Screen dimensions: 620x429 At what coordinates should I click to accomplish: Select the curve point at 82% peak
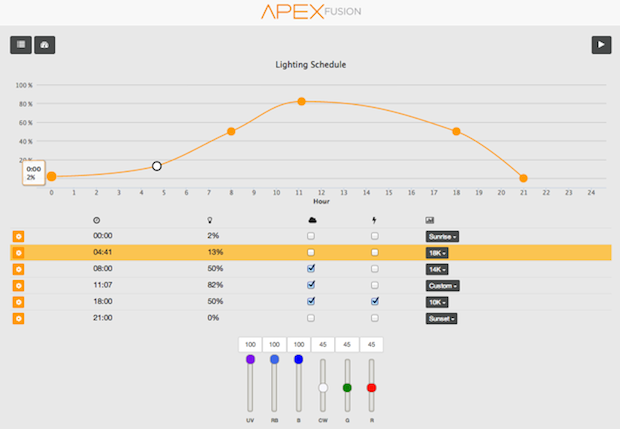[x=301, y=101]
